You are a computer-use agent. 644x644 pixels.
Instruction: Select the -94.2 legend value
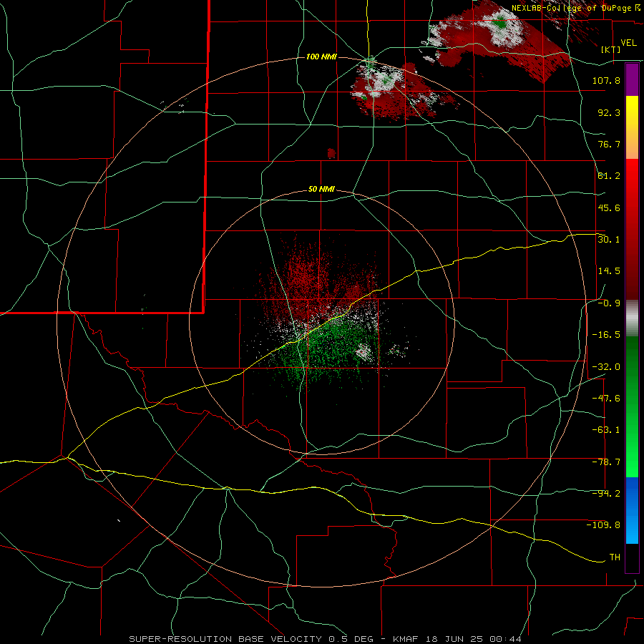tap(606, 493)
